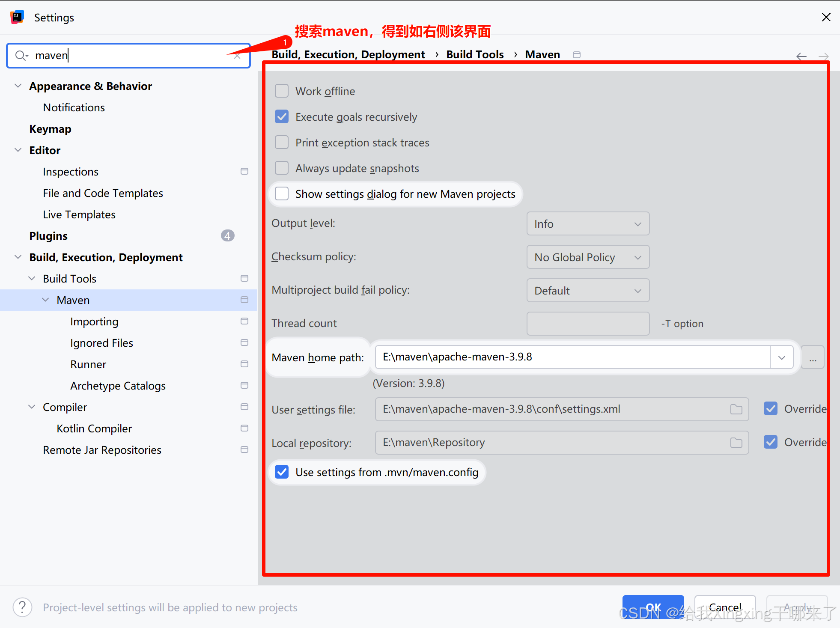Select Importing under Maven
The image size is (840, 628).
click(94, 321)
